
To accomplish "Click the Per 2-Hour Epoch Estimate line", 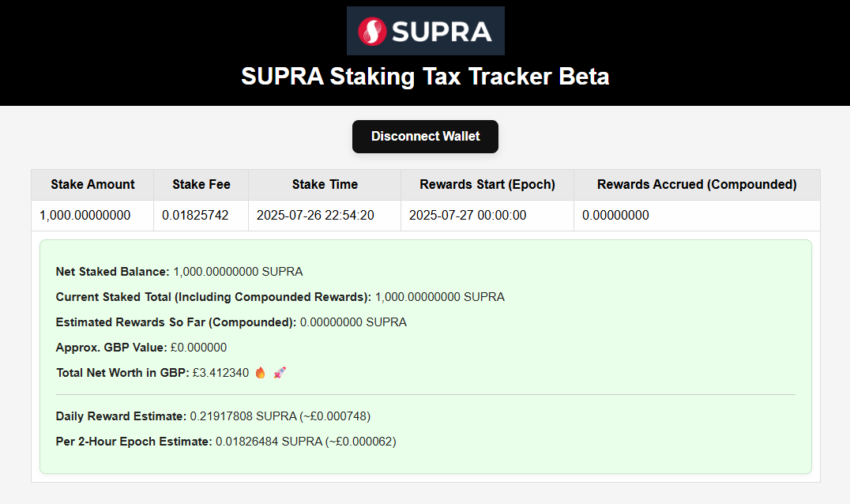I will (226, 442).
